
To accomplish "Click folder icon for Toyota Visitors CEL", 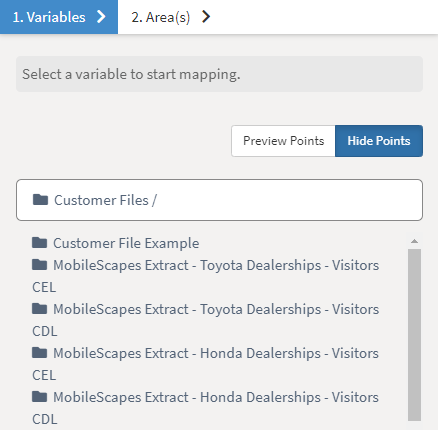I will (x=39, y=265).
